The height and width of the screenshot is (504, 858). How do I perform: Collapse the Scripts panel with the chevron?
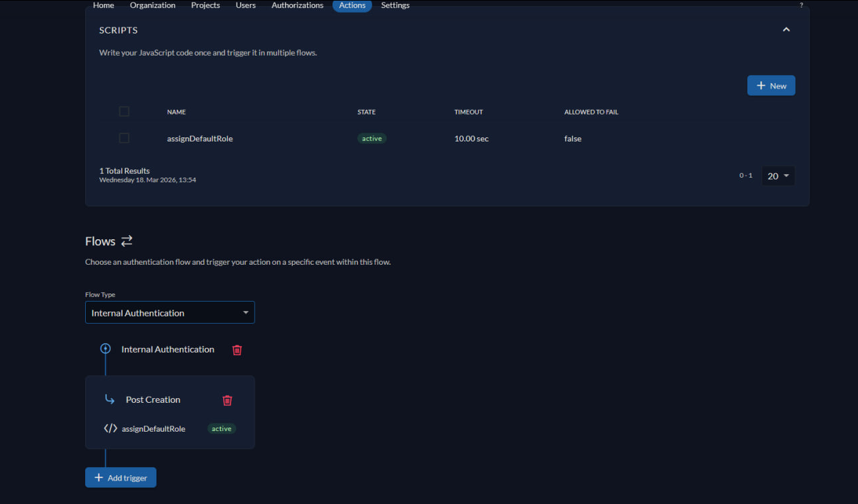[x=786, y=29]
